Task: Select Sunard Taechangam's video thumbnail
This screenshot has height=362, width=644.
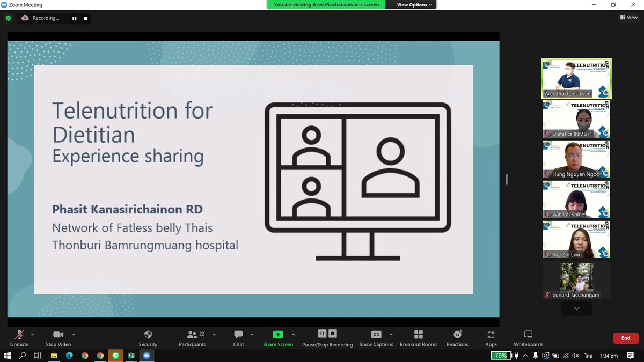Action: (576, 280)
